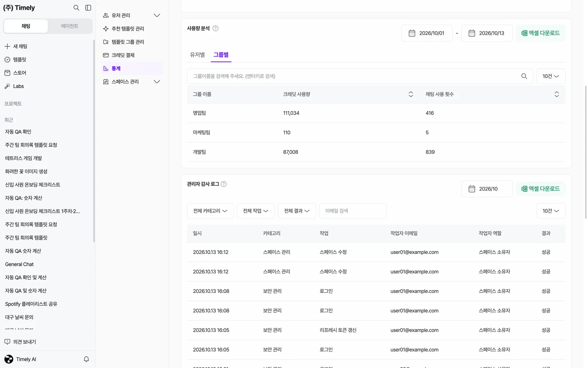This screenshot has width=588, height=368.
Task: Open the 2026/10/13 end date picker
Action: click(x=487, y=33)
